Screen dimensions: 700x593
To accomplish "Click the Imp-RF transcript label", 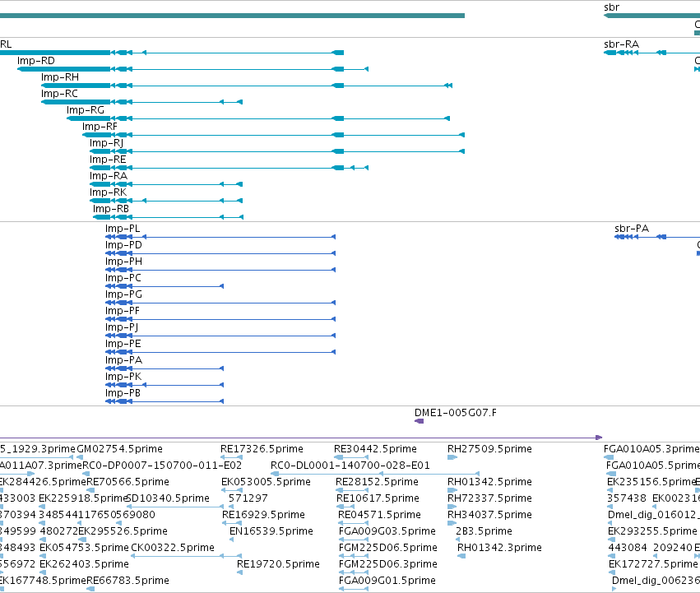I will (100, 127).
